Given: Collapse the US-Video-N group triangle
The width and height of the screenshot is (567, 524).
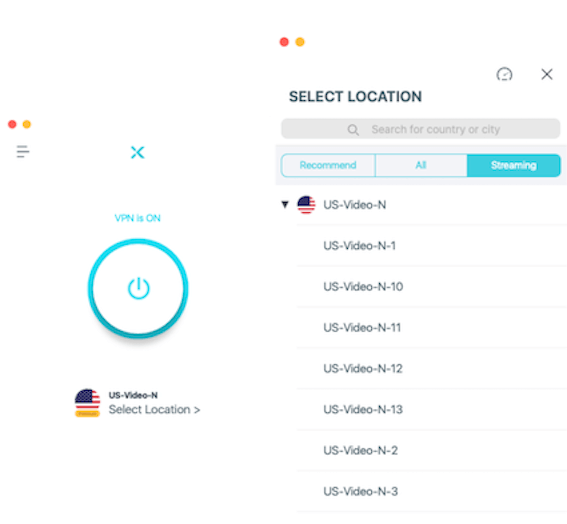Looking at the screenshot, I should click(x=285, y=205).
